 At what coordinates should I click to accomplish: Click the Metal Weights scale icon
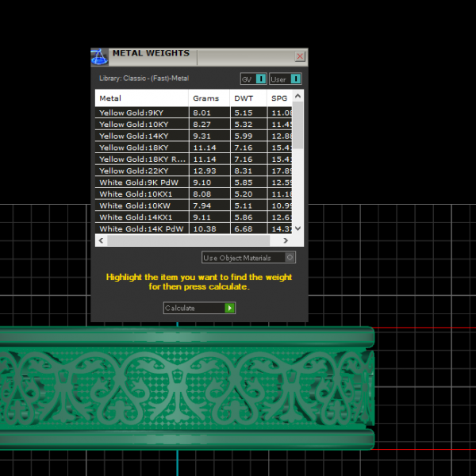point(99,57)
